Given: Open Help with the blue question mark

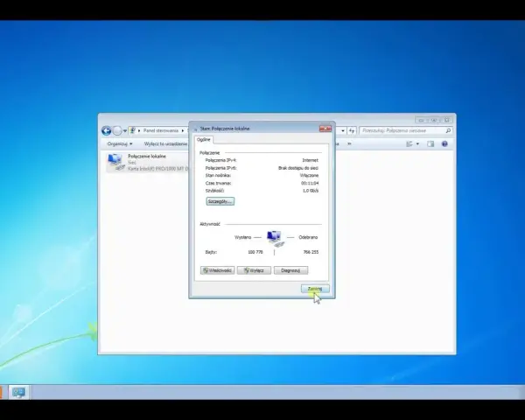Looking at the screenshot, I should 444,144.
